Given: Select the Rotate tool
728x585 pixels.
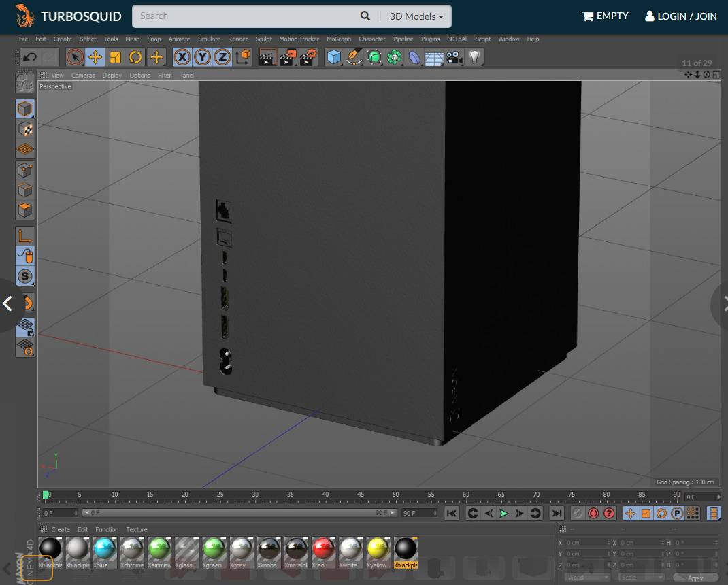Looking at the screenshot, I should tap(135, 57).
